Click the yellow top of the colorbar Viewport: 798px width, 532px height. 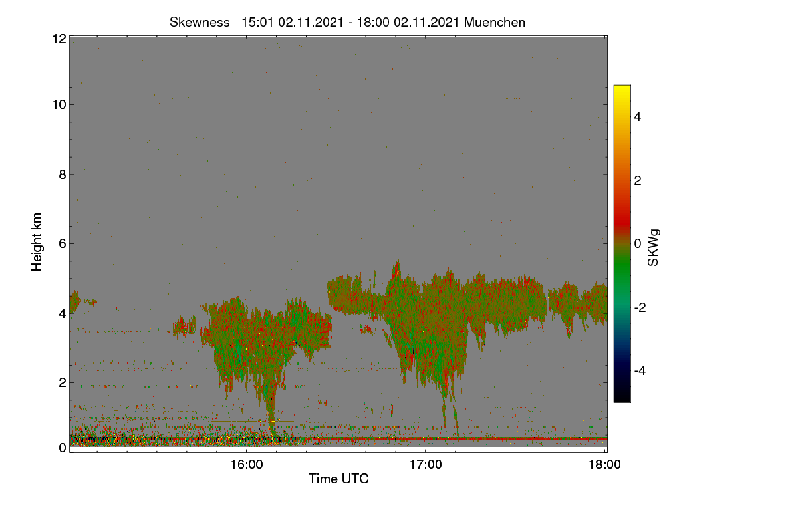622,89
